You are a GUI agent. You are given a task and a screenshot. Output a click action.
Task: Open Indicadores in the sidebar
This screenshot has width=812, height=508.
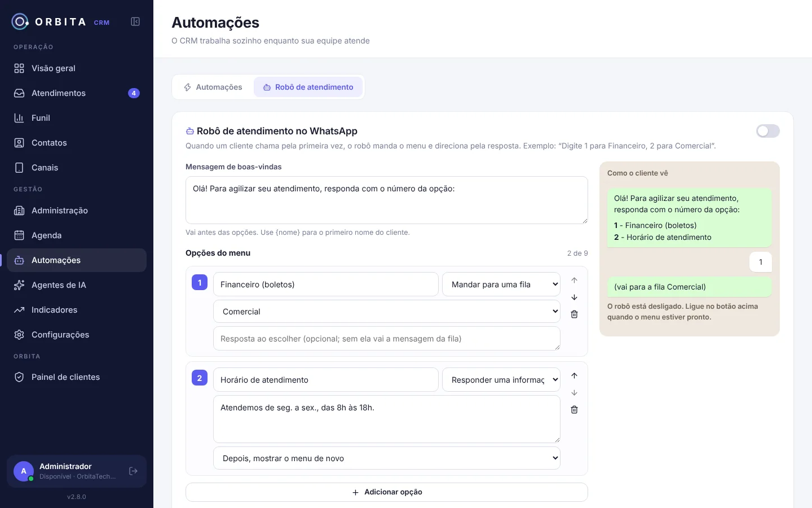[77, 310]
